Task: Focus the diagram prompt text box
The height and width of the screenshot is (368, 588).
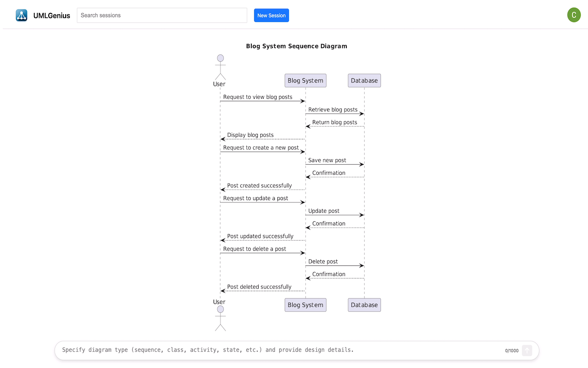Action: point(280,350)
